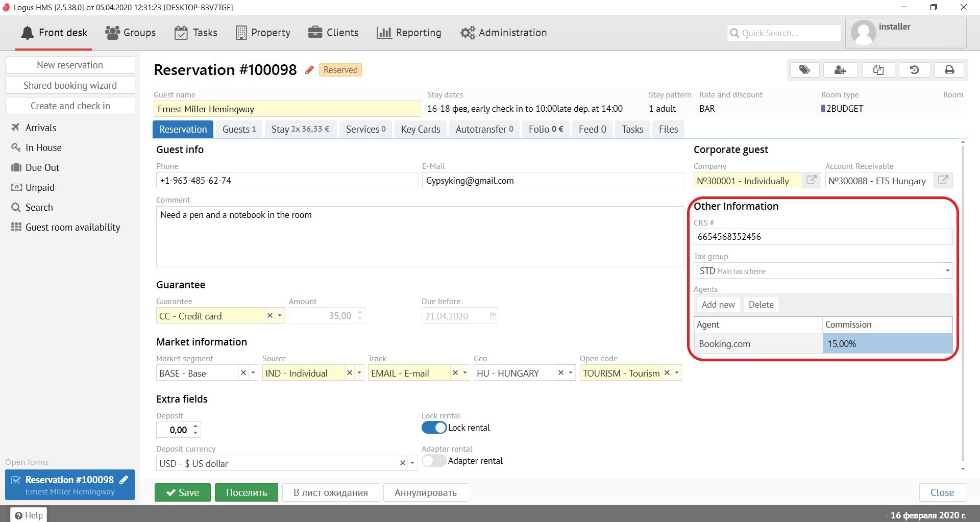980x522 pixels.
Task: Click the print icon button
Action: (949, 70)
